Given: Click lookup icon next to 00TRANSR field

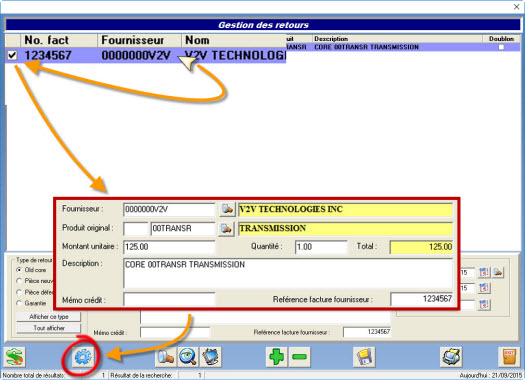Looking at the screenshot, I should [x=227, y=229].
